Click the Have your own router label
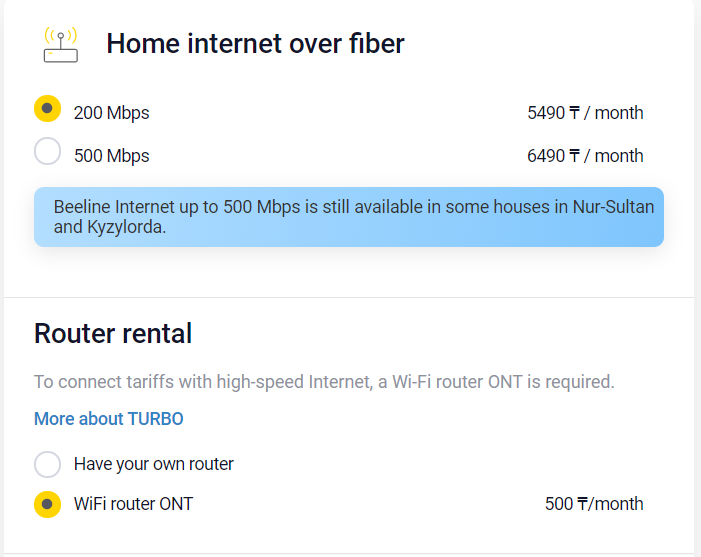701x557 pixels. (x=154, y=464)
